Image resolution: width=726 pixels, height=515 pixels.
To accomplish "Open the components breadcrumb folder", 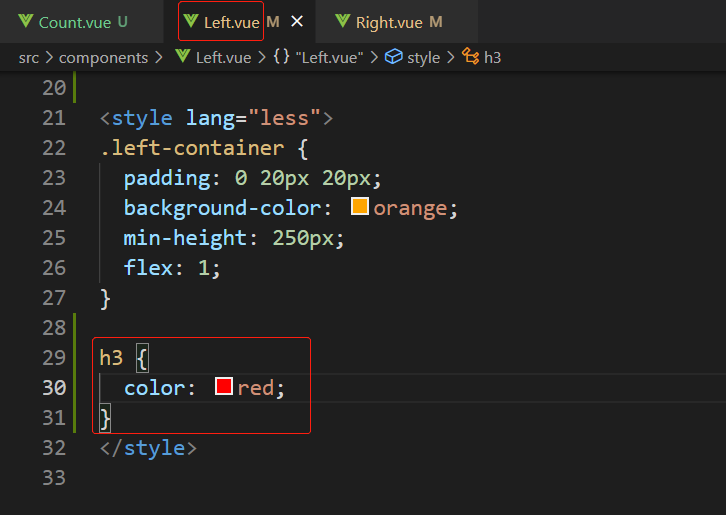I will 103,57.
